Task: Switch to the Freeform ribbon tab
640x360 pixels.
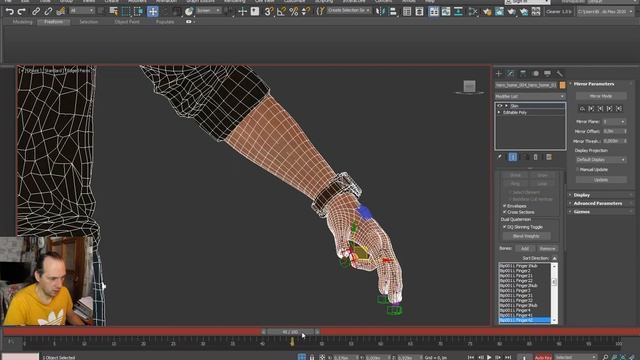Action: (x=53, y=22)
